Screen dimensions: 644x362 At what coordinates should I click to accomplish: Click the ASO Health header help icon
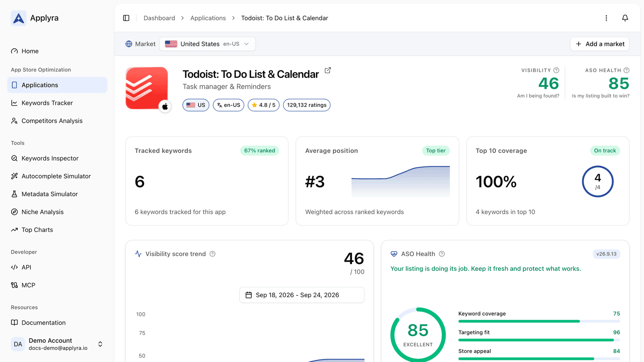point(626,70)
